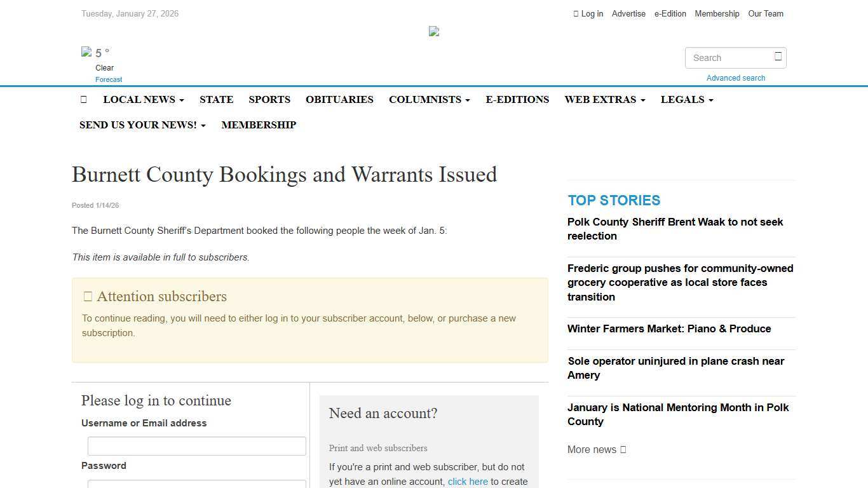The image size is (868, 488).
Task: Click the More news arrow icon
Action: point(621,449)
